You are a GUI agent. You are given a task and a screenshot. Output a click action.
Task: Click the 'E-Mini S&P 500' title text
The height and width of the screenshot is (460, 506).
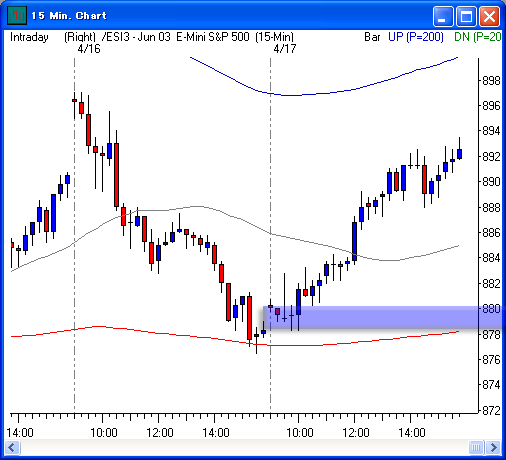click(x=213, y=37)
